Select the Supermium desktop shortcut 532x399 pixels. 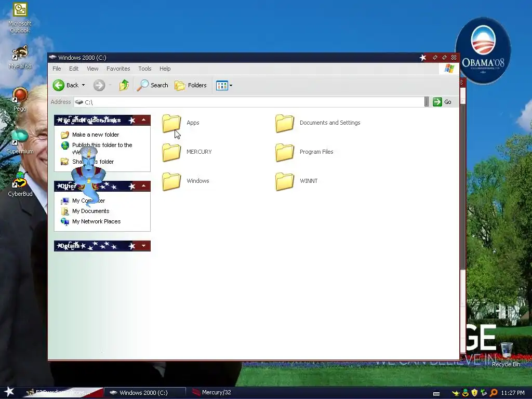(x=20, y=142)
